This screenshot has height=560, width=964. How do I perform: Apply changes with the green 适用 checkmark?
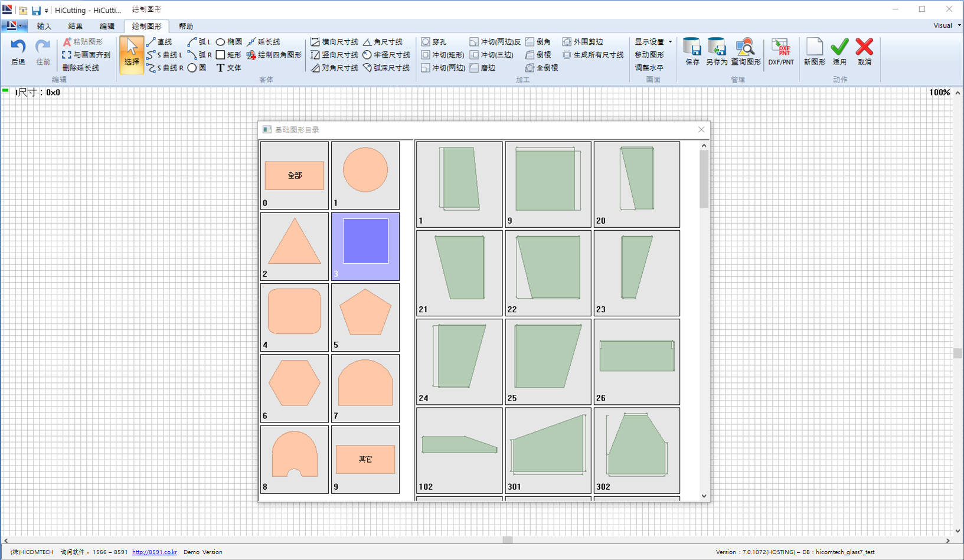(x=839, y=51)
